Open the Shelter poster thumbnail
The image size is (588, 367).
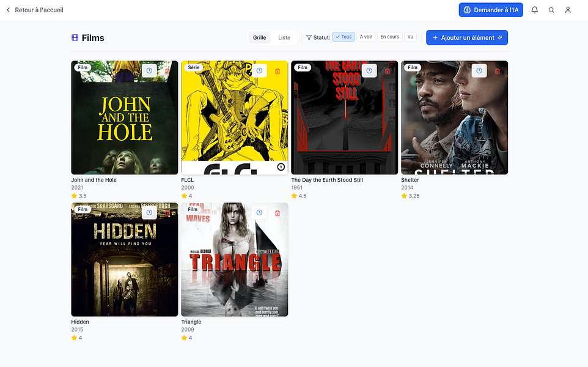point(455,117)
